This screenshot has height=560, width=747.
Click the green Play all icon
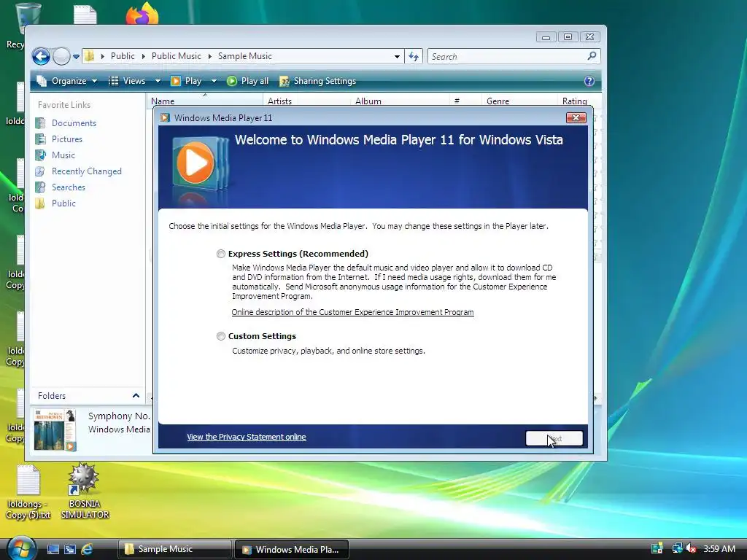tap(231, 81)
